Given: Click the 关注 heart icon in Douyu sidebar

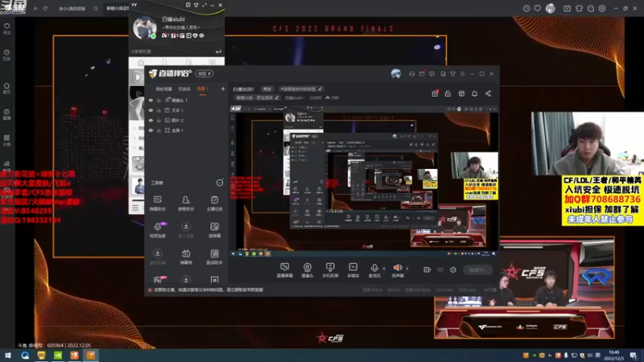Looking at the screenshot, I should (x=6, y=28).
